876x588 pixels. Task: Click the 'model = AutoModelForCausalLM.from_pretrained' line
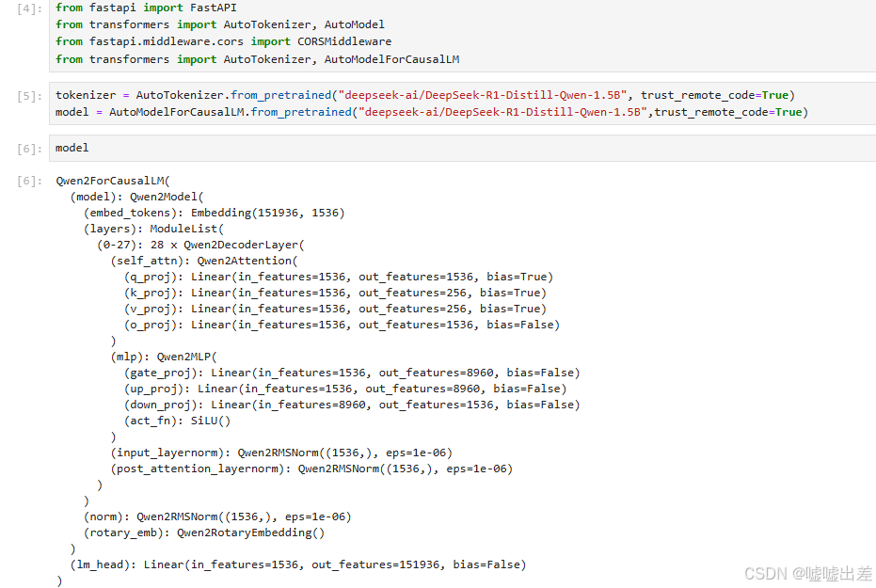(432, 112)
